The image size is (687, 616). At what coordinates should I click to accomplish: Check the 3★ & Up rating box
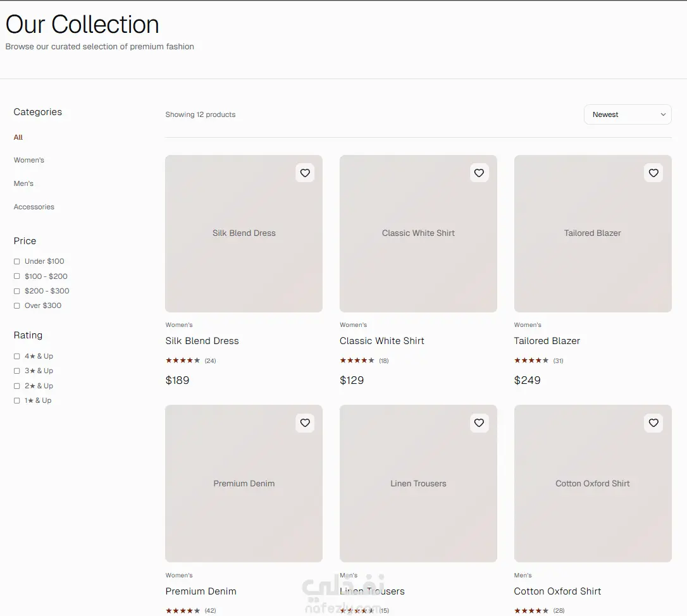(16, 371)
